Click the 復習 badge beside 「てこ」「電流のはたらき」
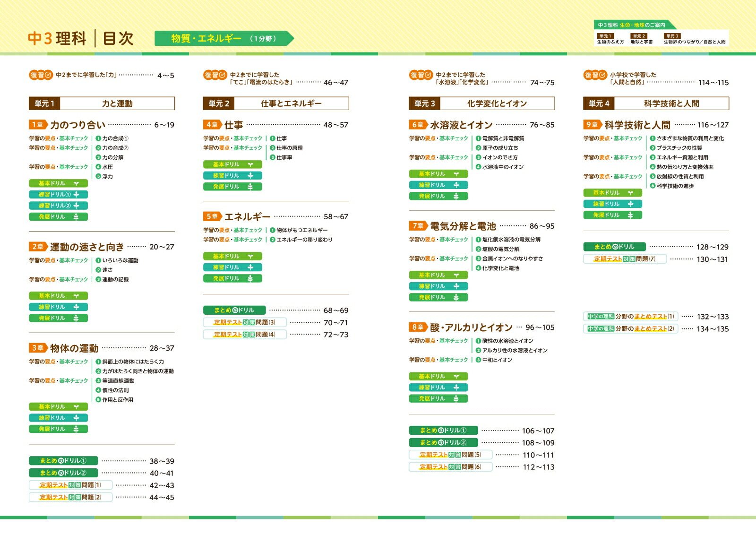The image size is (756, 534). [x=215, y=75]
